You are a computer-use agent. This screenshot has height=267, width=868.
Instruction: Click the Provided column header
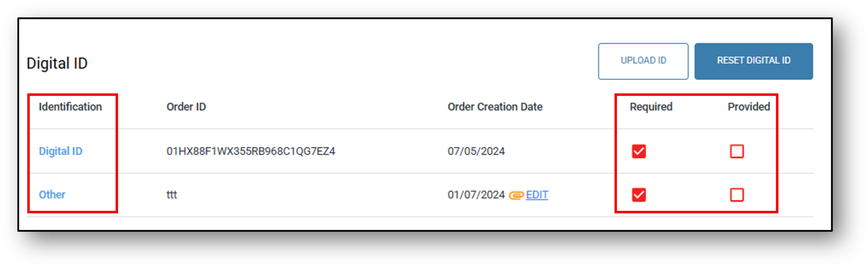[749, 107]
